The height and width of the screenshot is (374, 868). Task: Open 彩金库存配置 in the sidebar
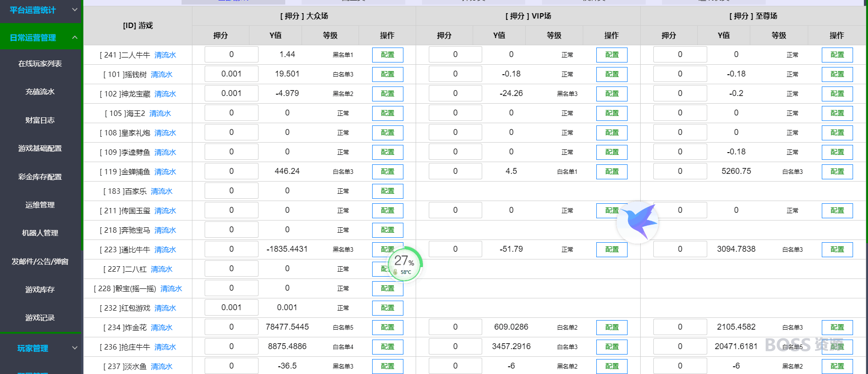coord(40,177)
